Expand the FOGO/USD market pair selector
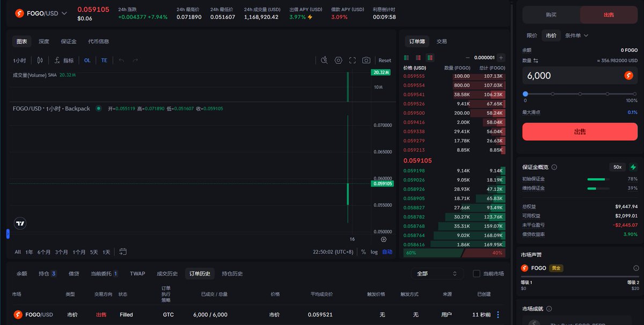The height and width of the screenshot is (325, 644). [64, 13]
